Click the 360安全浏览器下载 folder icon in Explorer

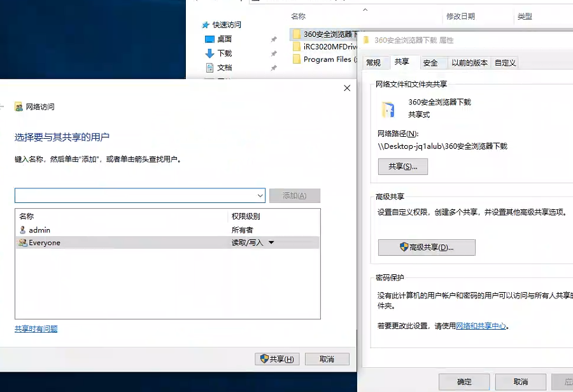[297, 34]
